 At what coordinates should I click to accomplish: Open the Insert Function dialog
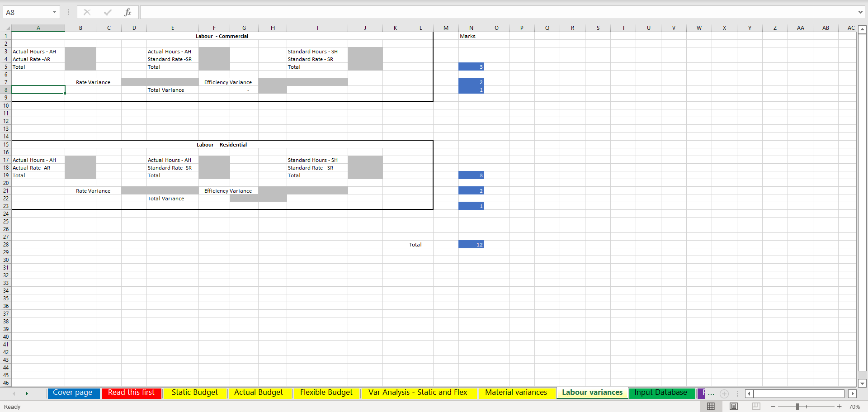(x=128, y=12)
